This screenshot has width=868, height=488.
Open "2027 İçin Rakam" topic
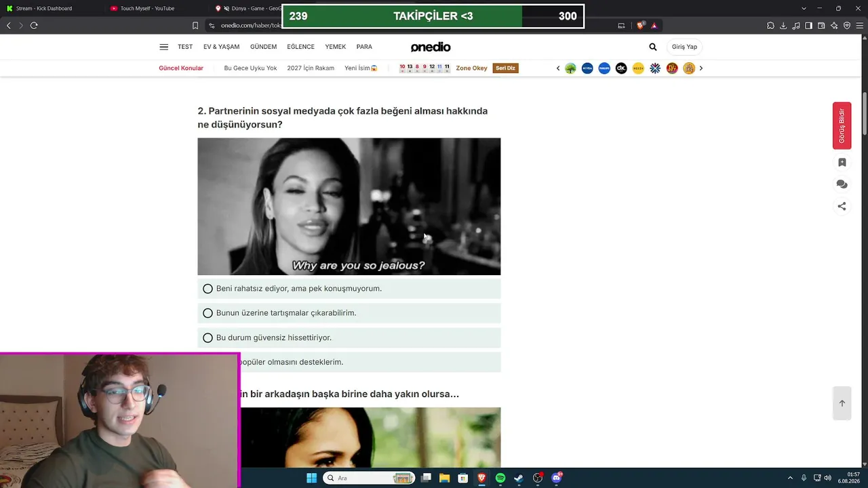pyautogui.click(x=311, y=68)
